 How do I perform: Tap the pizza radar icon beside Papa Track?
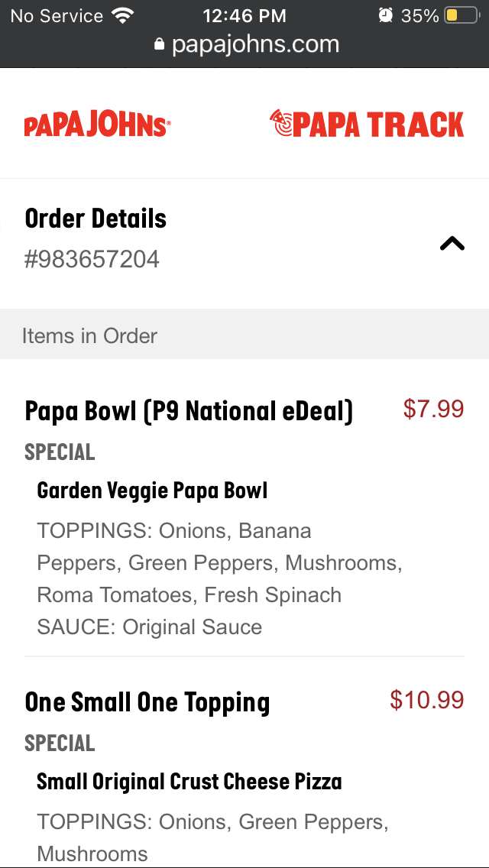tap(283, 122)
